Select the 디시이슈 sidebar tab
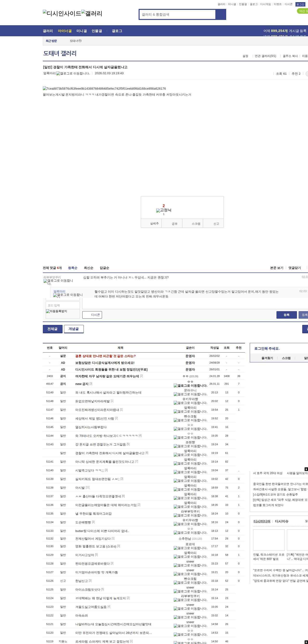Screen dimensions: 308x644 [282, 521]
